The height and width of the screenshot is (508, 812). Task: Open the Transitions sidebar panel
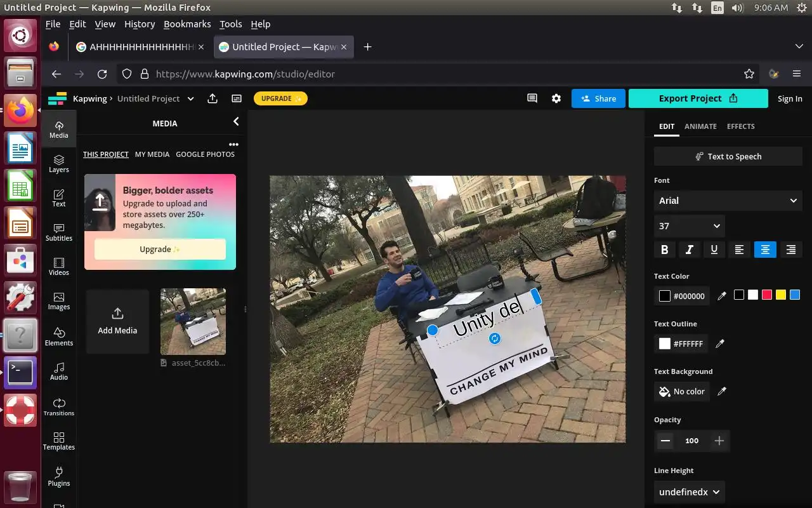58,406
